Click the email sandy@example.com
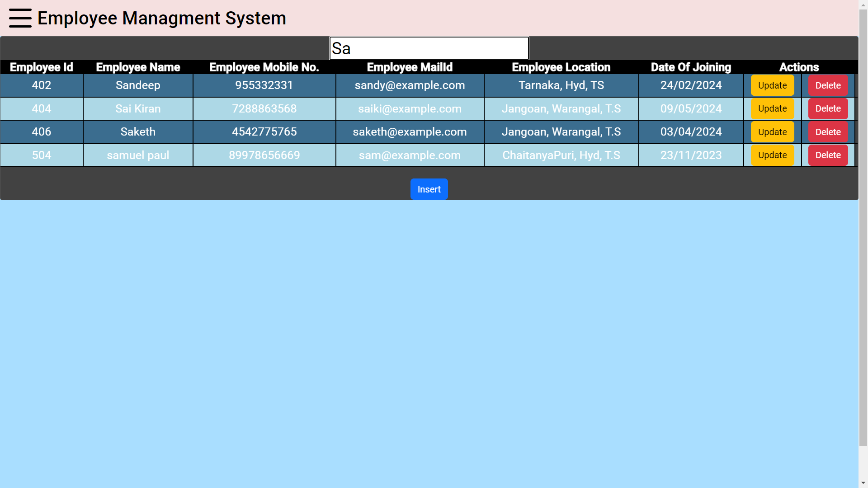 [410, 85]
